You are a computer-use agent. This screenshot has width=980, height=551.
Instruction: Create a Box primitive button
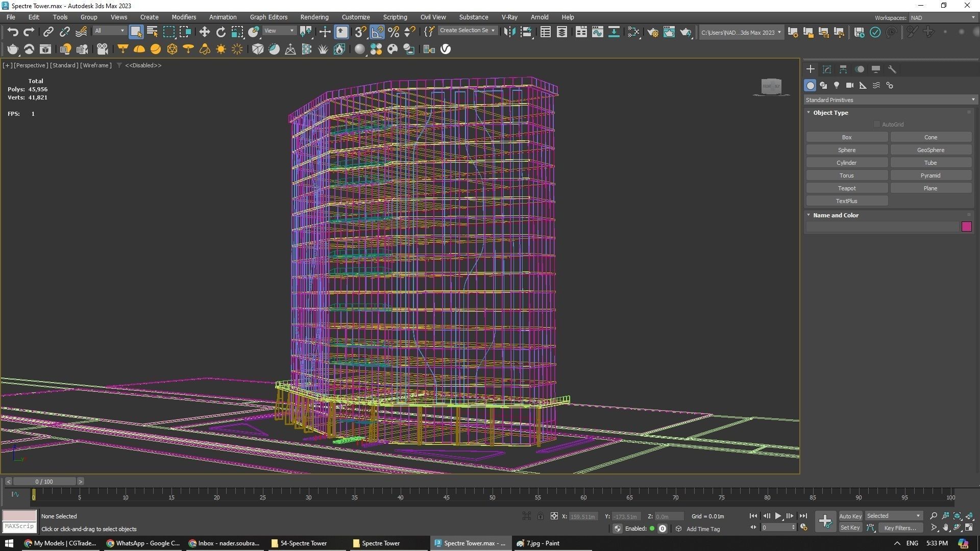point(847,137)
